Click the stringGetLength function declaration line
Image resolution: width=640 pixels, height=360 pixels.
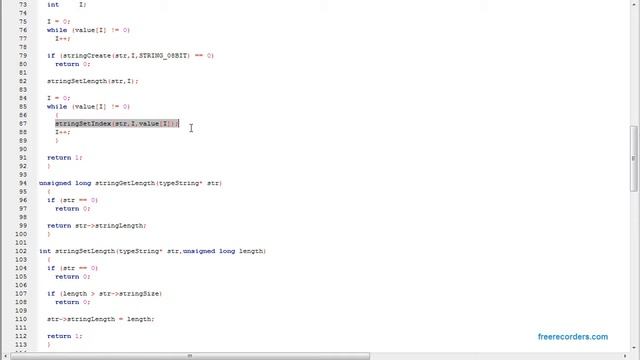pos(131,183)
